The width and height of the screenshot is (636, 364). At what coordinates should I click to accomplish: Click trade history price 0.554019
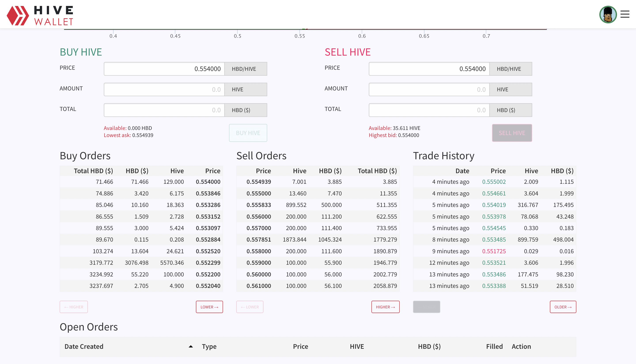pyautogui.click(x=494, y=205)
